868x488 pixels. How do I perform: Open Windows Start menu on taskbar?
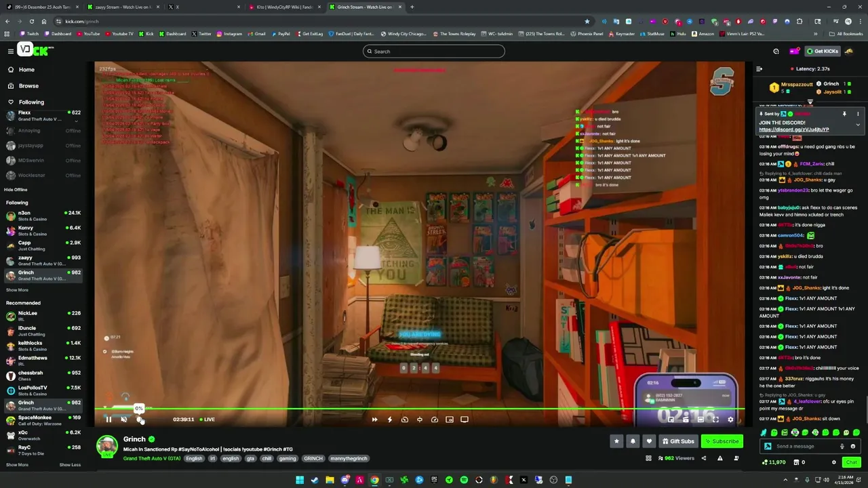point(299,480)
